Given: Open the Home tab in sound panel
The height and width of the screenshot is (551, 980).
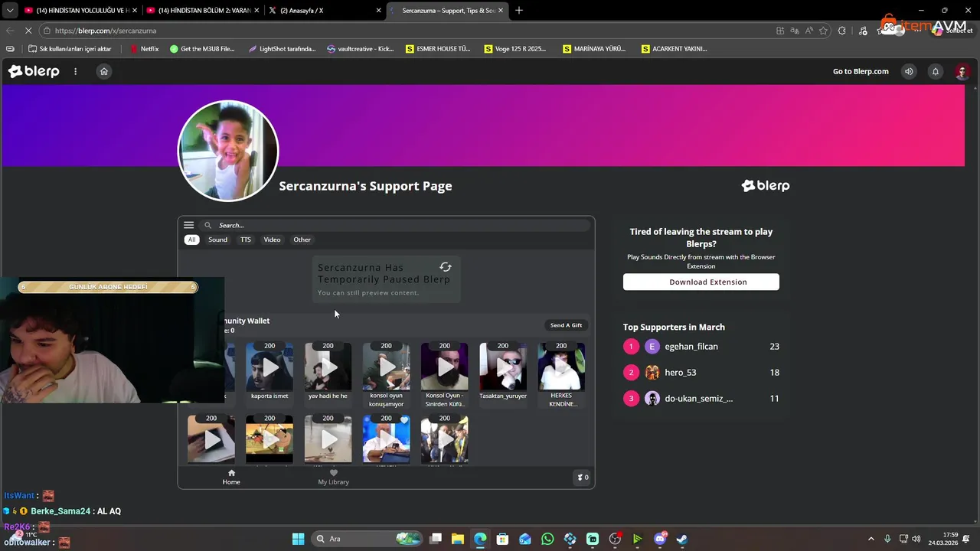Looking at the screenshot, I should pos(231,477).
